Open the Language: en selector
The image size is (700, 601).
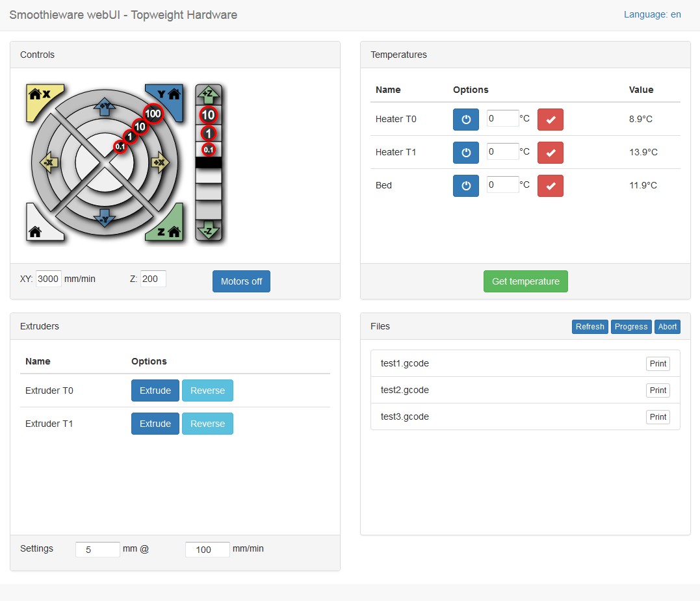click(653, 14)
